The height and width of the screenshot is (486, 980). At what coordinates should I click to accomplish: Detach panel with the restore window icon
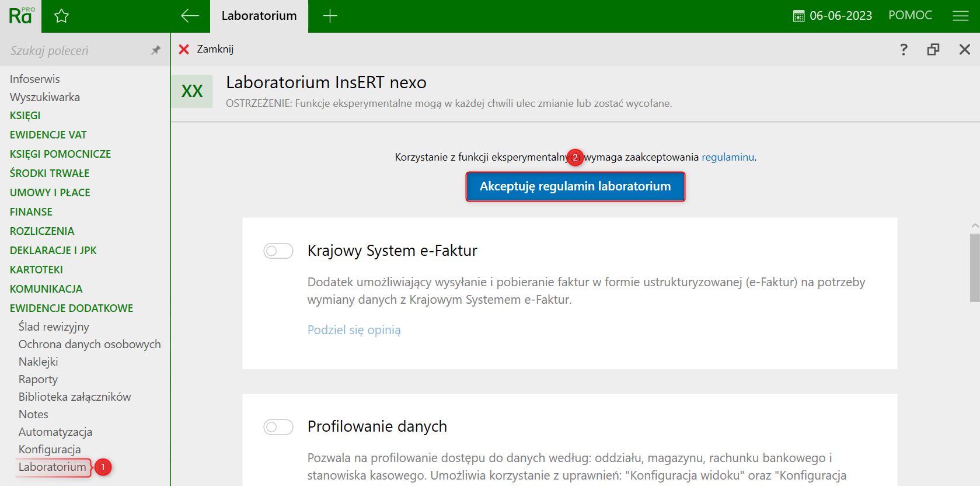pyautogui.click(x=933, y=49)
